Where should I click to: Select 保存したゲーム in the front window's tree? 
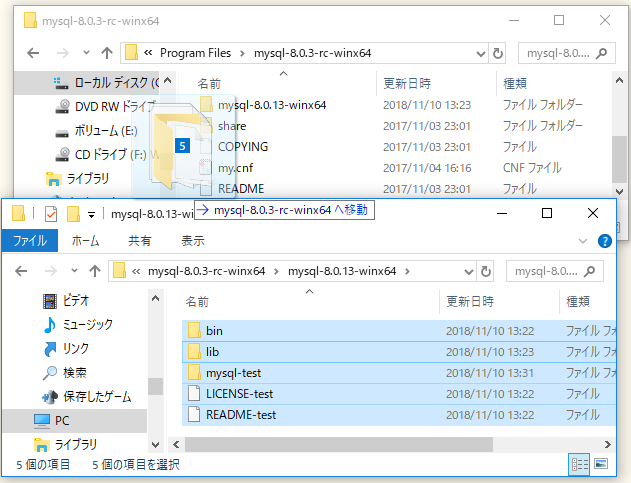click(87, 397)
